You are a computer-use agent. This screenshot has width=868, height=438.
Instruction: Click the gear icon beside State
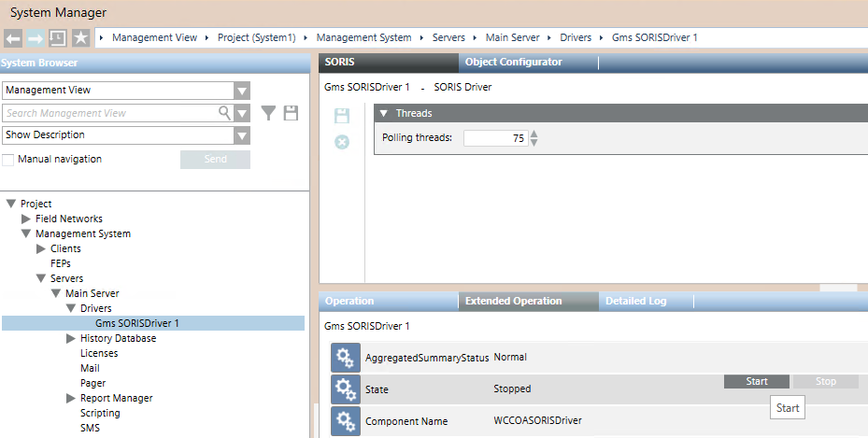[345, 389]
